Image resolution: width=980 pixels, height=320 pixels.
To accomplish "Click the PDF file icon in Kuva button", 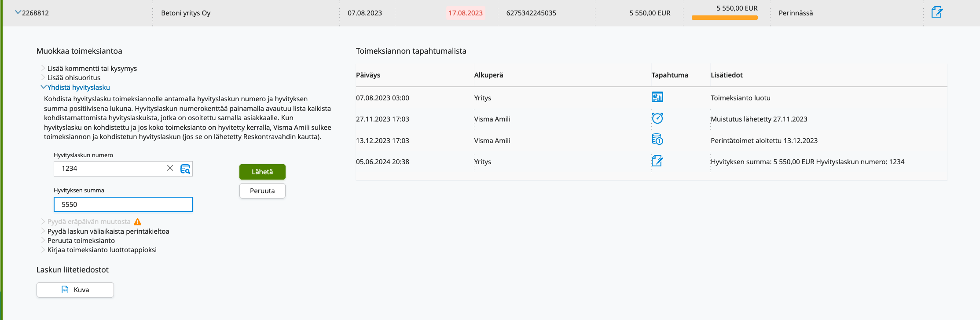I will pyautogui.click(x=65, y=290).
